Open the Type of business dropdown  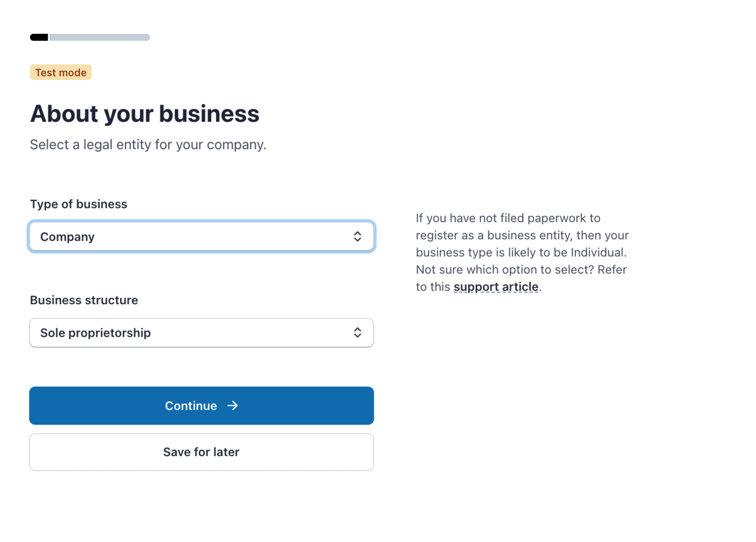click(x=201, y=236)
